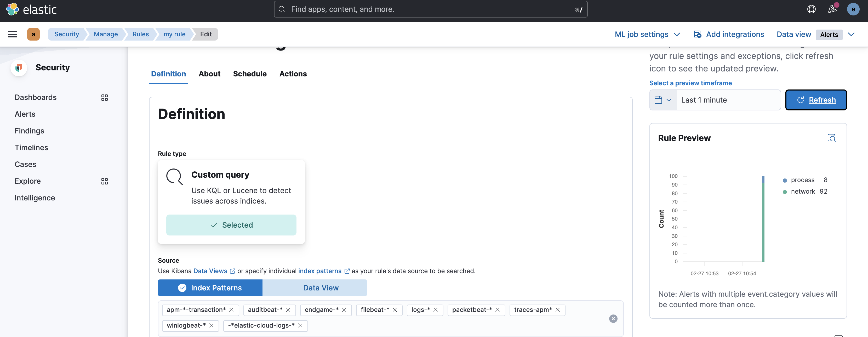Keep Index Patterns source toggle active
868x337 pixels.
click(210, 288)
